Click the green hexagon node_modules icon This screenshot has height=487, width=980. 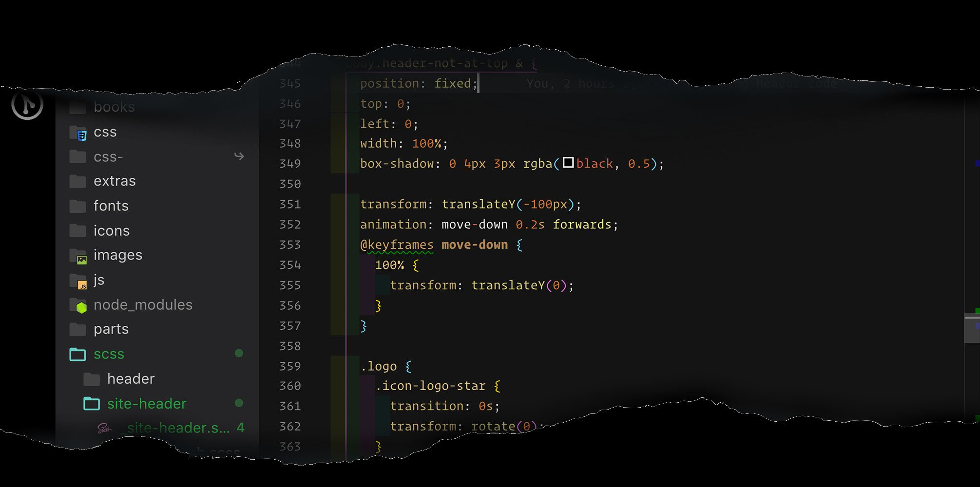[x=81, y=307]
